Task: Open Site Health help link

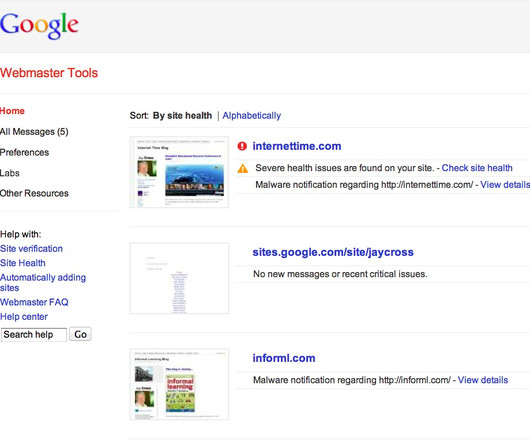Action: click(x=23, y=263)
